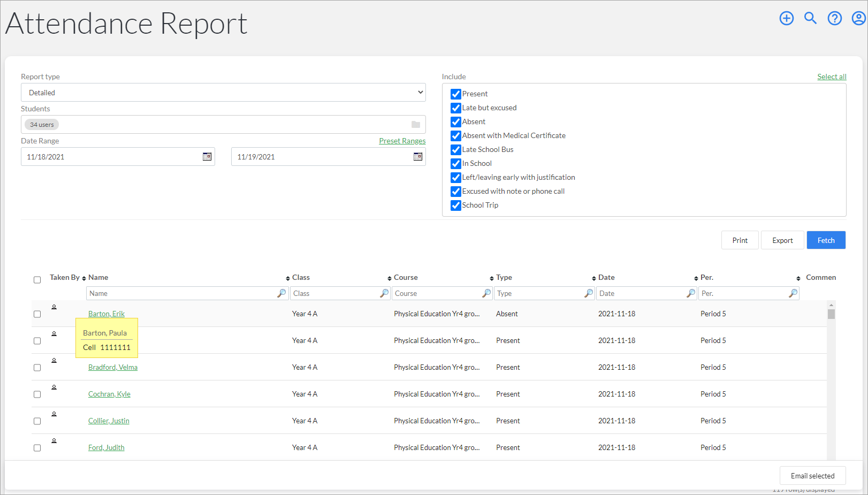Uncheck the In School checkbox
Image resolution: width=868 pixels, height=495 pixels.
pyautogui.click(x=456, y=164)
